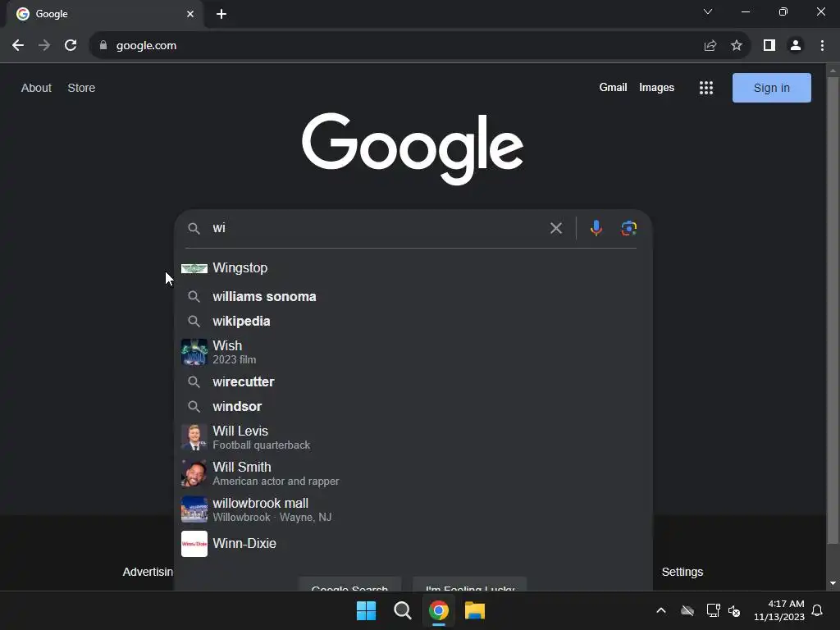Select the wirecutter suggestion
Viewport: 840px width, 630px height.
tap(413, 381)
